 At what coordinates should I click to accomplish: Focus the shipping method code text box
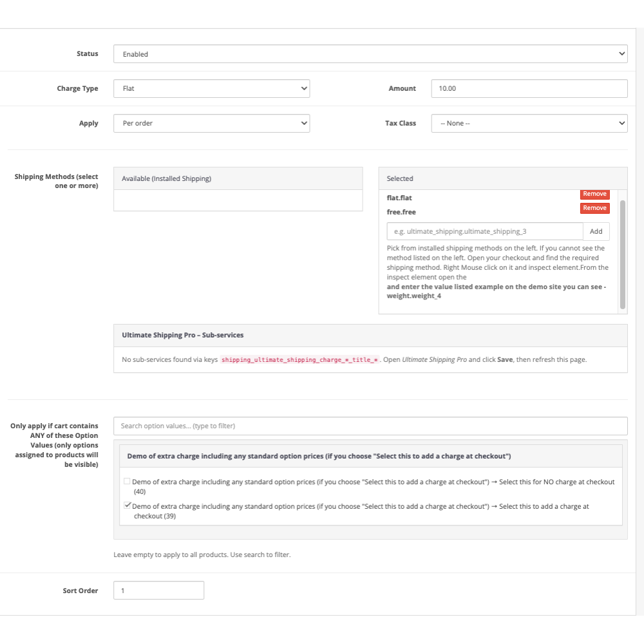pos(484,232)
